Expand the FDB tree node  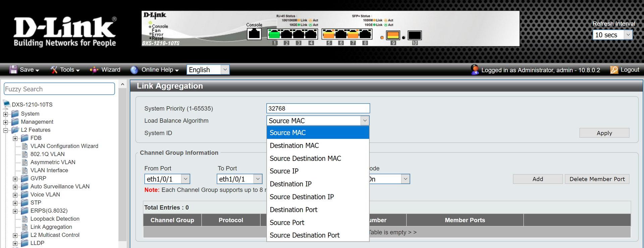tap(15, 138)
